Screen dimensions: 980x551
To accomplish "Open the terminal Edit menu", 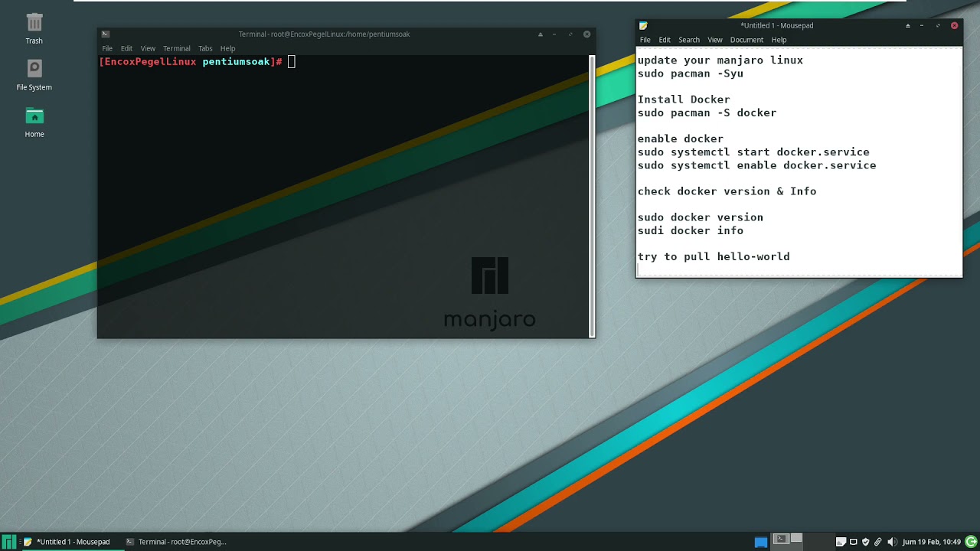I will coord(126,48).
